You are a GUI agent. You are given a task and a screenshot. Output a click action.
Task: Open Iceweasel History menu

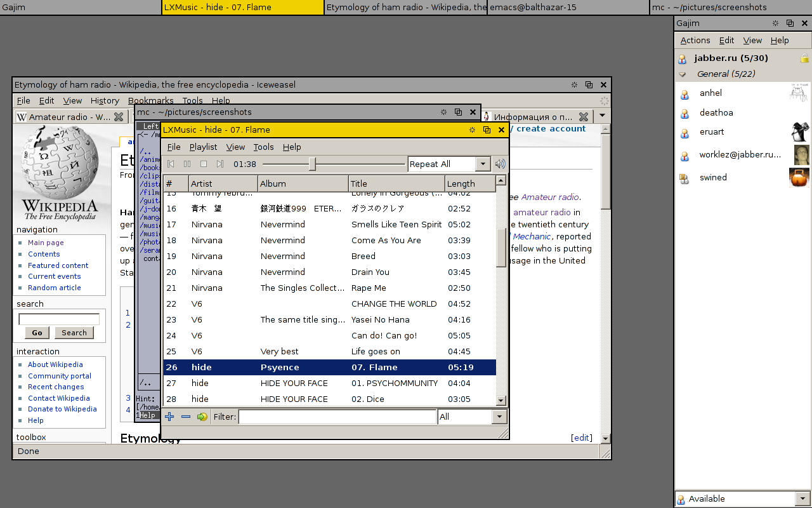105,100
